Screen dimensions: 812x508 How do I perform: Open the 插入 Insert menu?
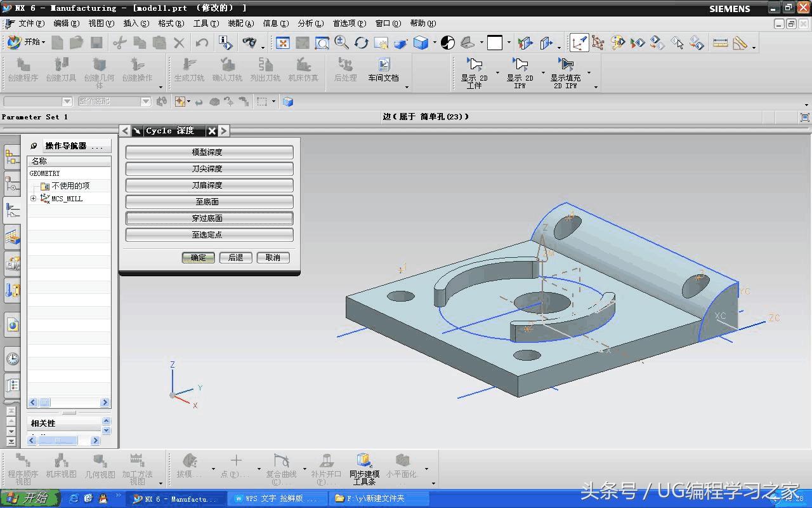[x=136, y=23]
